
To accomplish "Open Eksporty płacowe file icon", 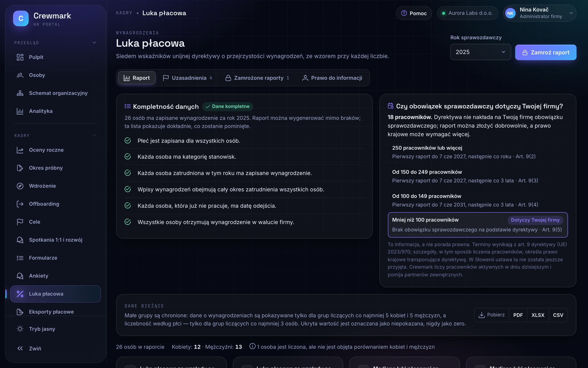I will [20, 312].
